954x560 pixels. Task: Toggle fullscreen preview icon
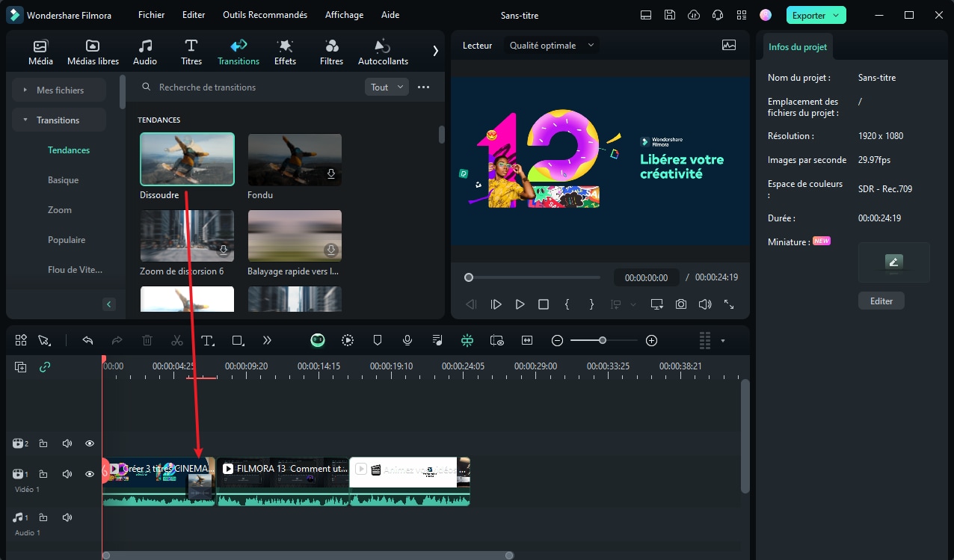point(729,304)
